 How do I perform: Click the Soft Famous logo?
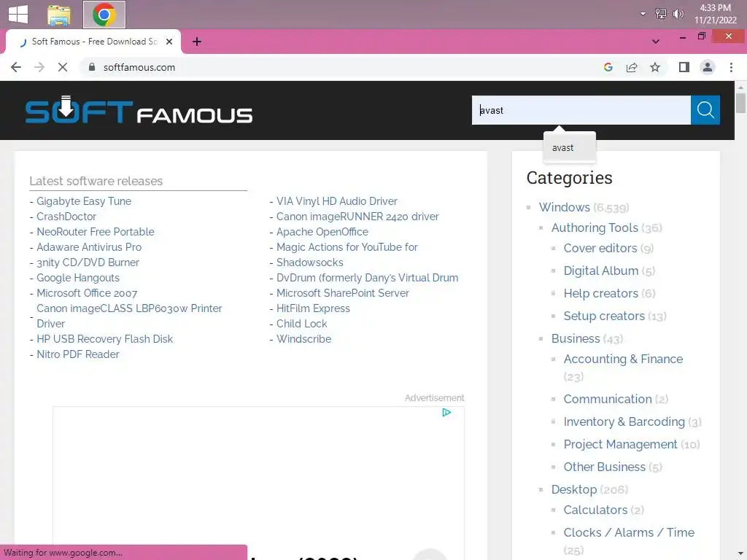pyautogui.click(x=139, y=111)
